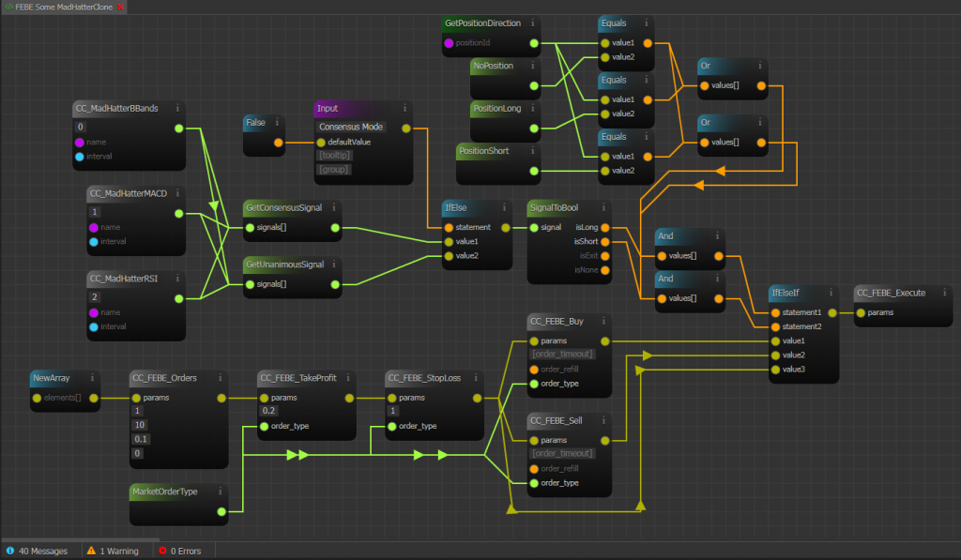961x560 pixels.
Task: Open the info icon on CC_FEBE_Buy node
Action: [x=603, y=321]
